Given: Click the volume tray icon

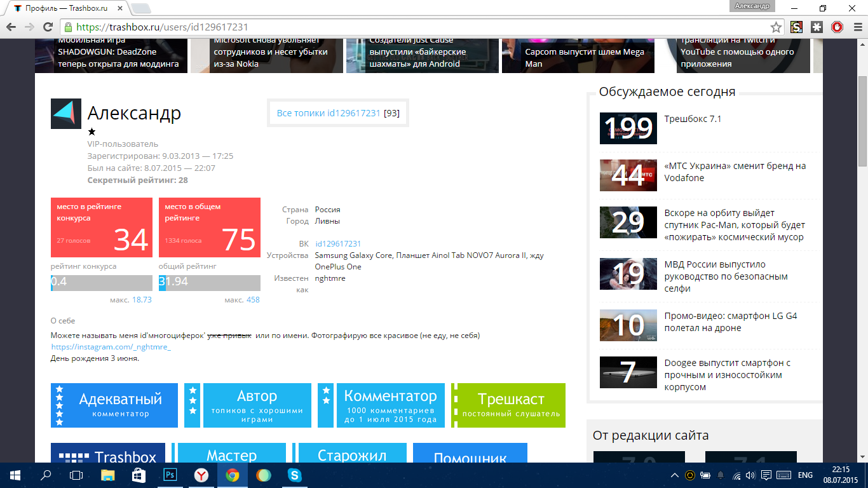Looking at the screenshot, I should click(750, 475).
